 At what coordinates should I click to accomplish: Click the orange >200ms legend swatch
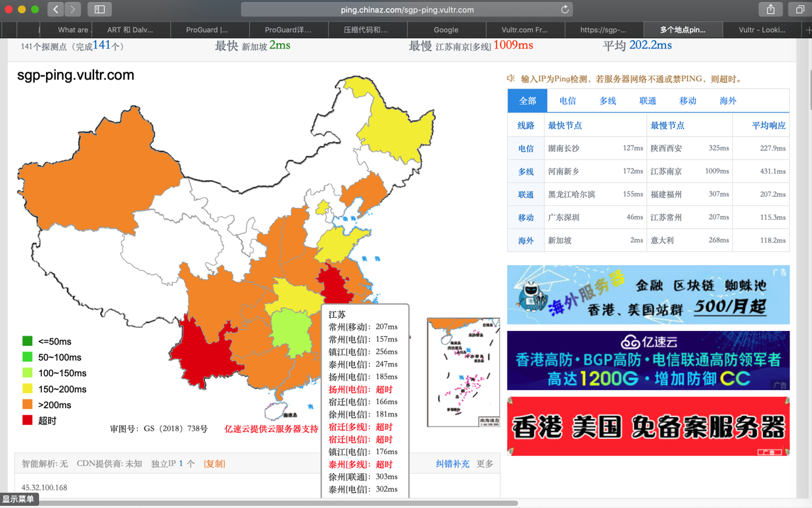coord(27,404)
